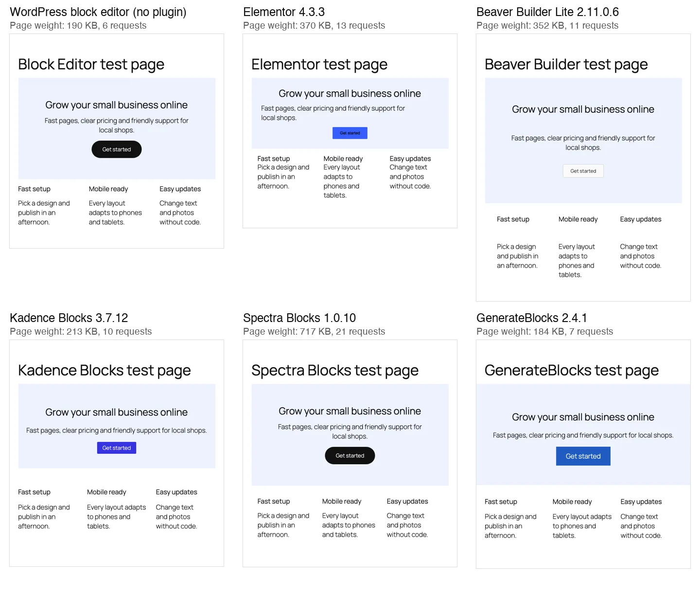Image resolution: width=700 pixels, height=612 pixels.
Task: Select the 'Elementor 4.3.3' title
Action: tap(284, 12)
